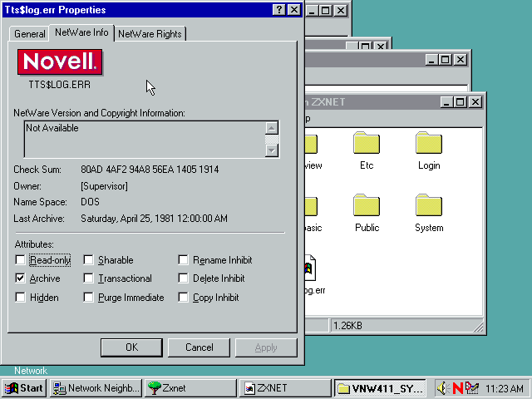Click the Start button on taskbar
This screenshot has width=532, height=399.
[24, 388]
